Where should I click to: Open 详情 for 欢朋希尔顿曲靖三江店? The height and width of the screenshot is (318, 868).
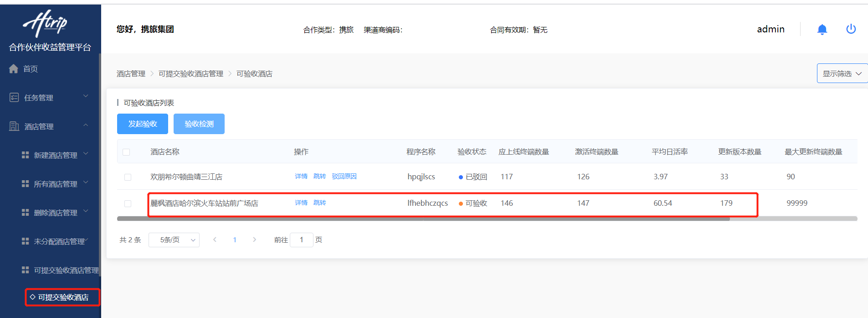tap(301, 176)
